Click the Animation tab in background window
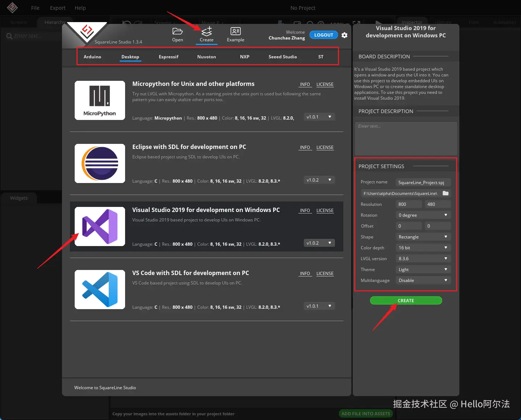Viewport: 521px width, 420px height. pyautogui.click(x=504, y=22)
